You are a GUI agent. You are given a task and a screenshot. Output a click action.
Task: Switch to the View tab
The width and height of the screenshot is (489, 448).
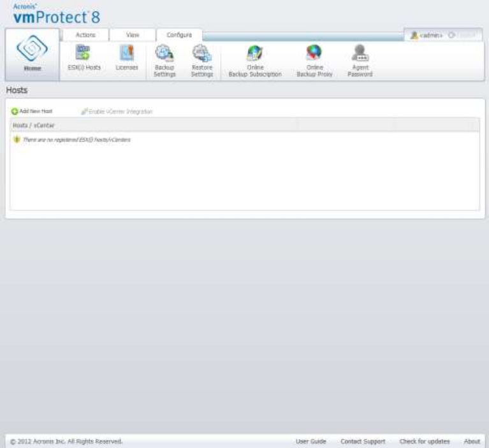click(133, 35)
